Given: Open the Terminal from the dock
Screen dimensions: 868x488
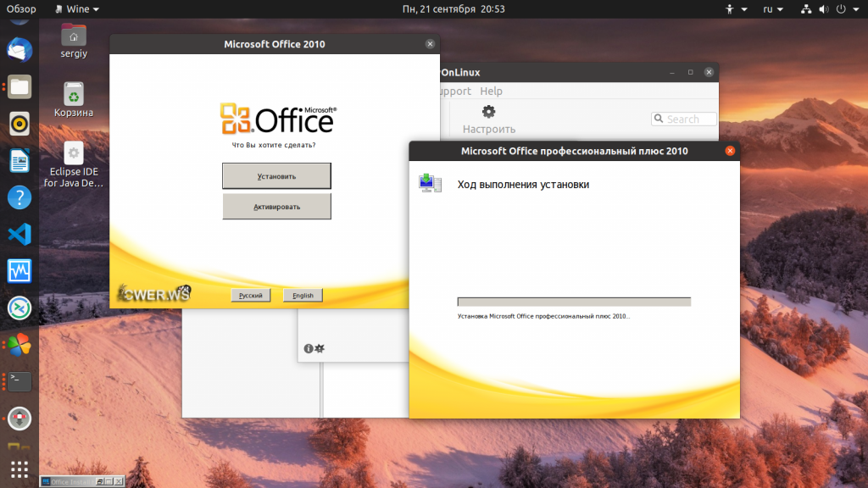Looking at the screenshot, I should [x=19, y=381].
